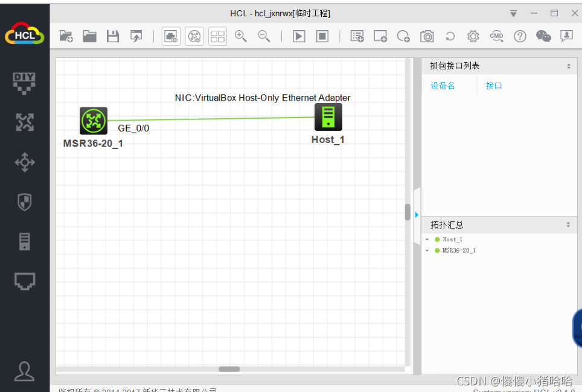Save the current project

coord(113,36)
